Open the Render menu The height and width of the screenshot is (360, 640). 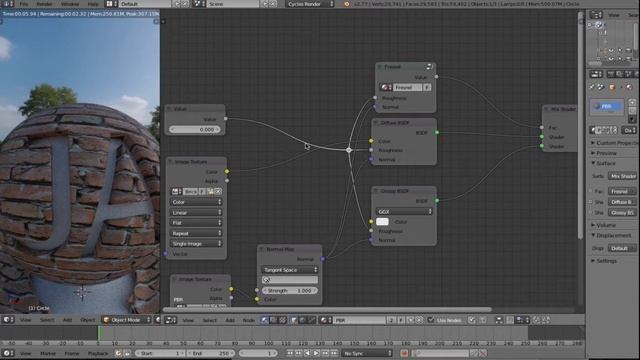(x=44, y=4)
